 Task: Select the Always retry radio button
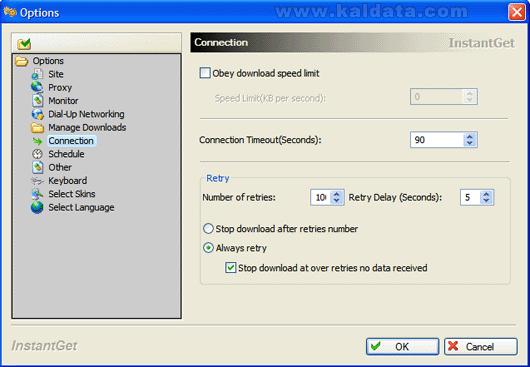(x=208, y=248)
